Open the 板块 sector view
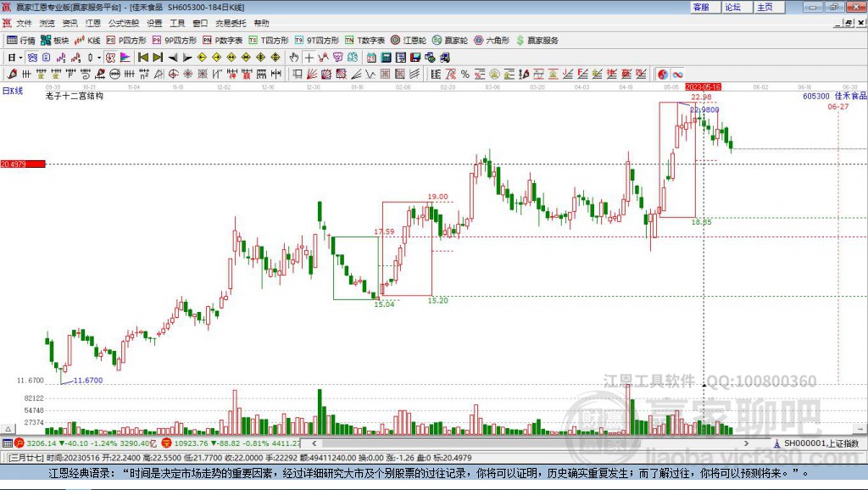The height and width of the screenshot is (490, 868). pos(55,41)
